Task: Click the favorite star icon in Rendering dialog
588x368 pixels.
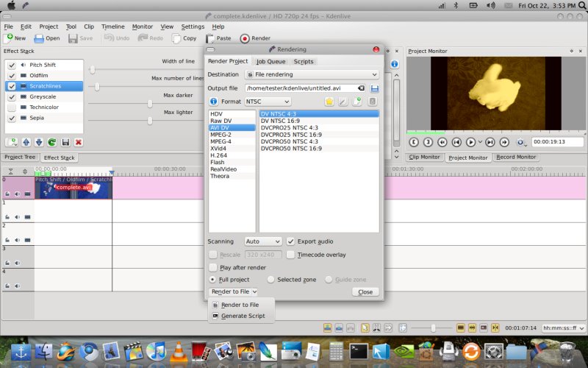Action: 329,102
